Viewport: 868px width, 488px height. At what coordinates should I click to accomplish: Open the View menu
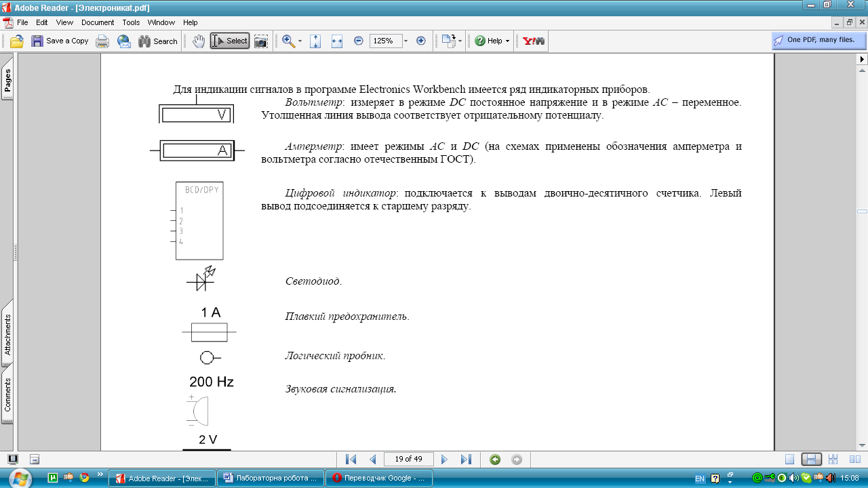click(64, 22)
